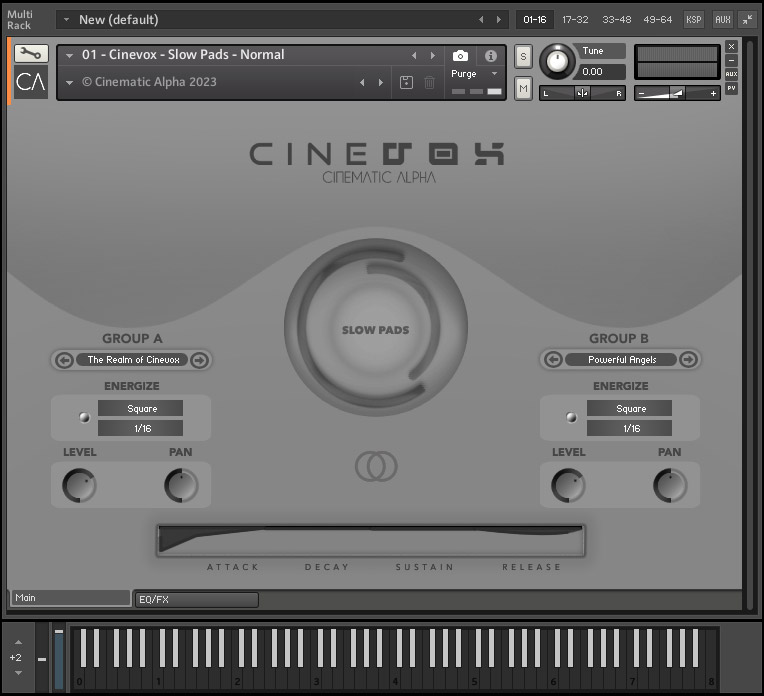Click the Group A Level knob

click(x=78, y=486)
